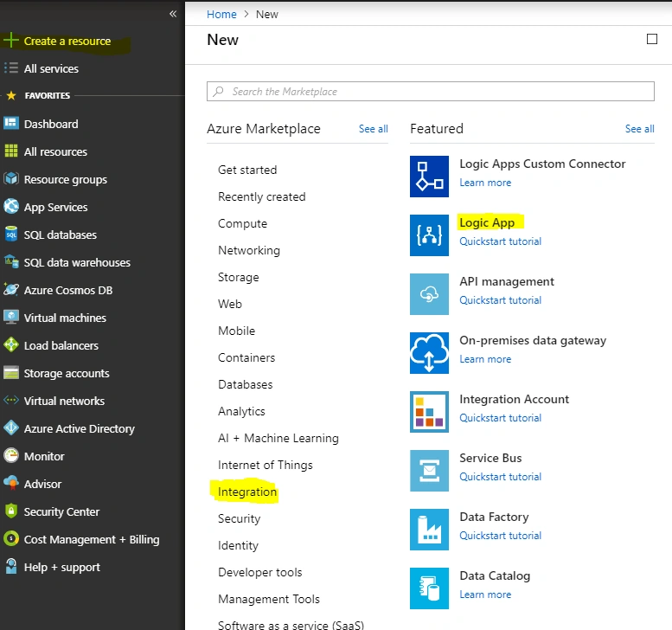Click the Monitor gauge icon
Image resolution: width=672 pixels, height=630 pixels.
(x=11, y=455)
